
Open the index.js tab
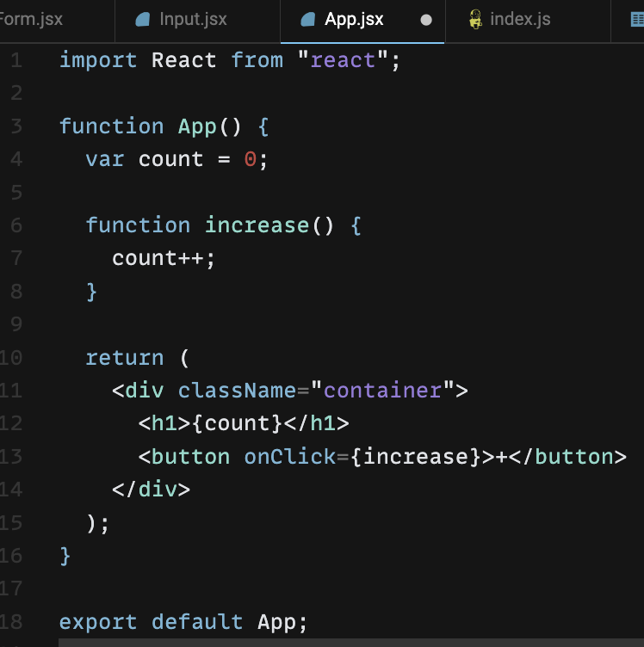click(x=528, y=20)
